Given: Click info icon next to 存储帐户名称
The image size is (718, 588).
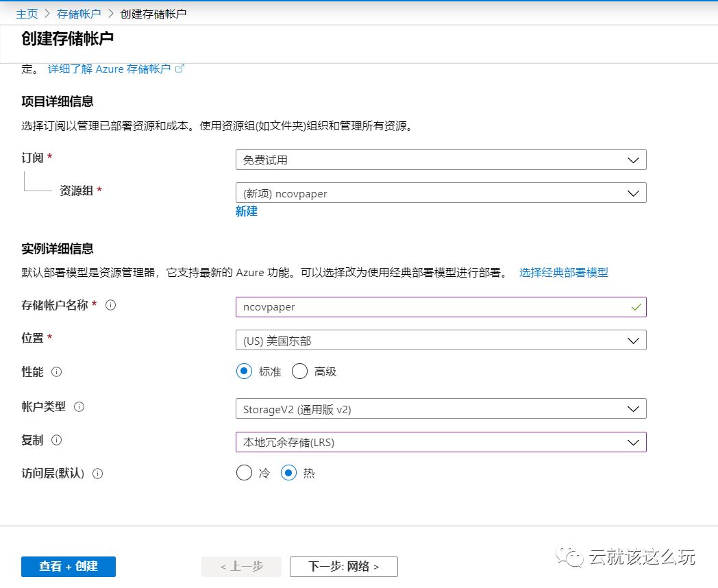Looking at the screenshot, I should click(x=111, y=305).
